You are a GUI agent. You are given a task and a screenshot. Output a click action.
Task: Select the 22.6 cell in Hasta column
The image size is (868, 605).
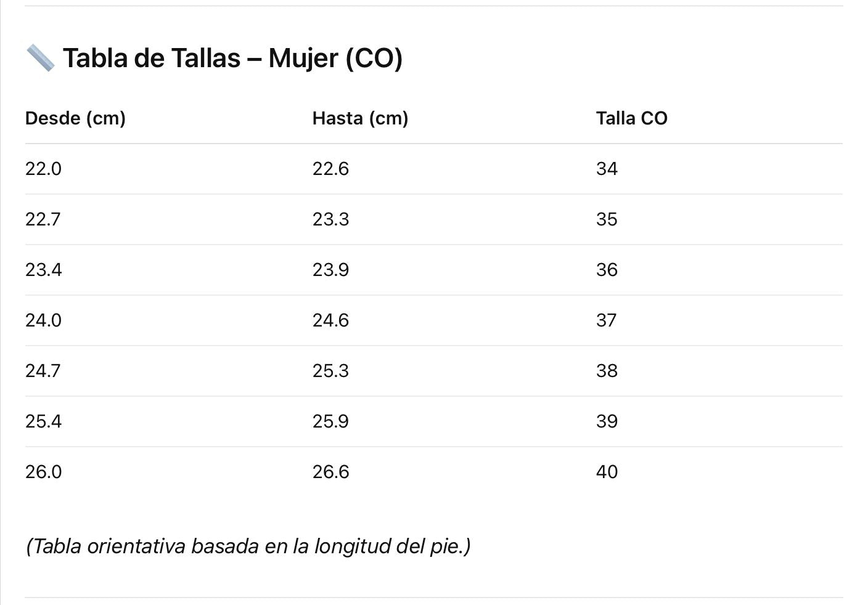[330, 169]
